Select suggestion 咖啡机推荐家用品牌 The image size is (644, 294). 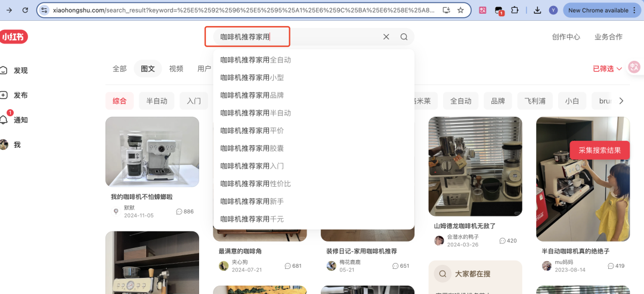point(314,95)
